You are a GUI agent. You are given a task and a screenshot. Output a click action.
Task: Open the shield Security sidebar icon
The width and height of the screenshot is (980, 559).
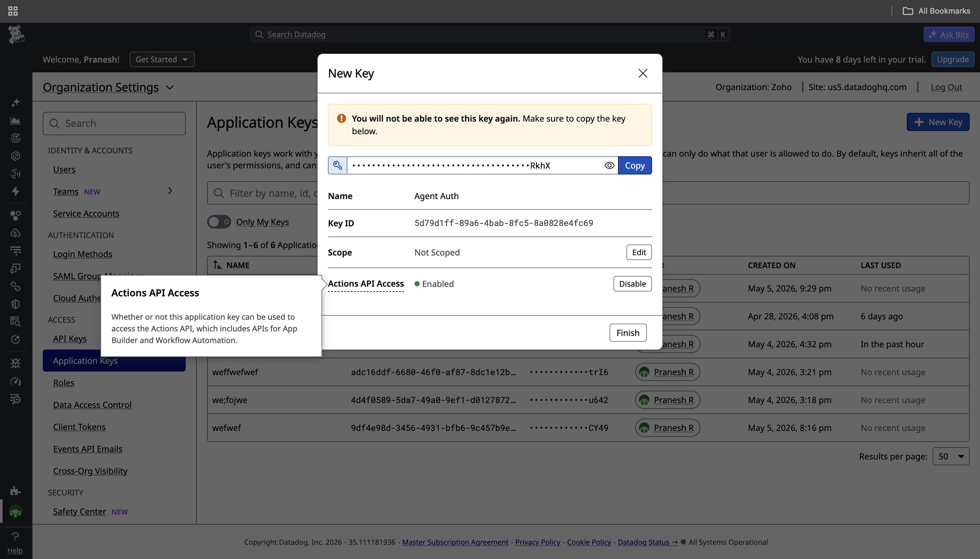pyautogui.click(x=15, y=304)
